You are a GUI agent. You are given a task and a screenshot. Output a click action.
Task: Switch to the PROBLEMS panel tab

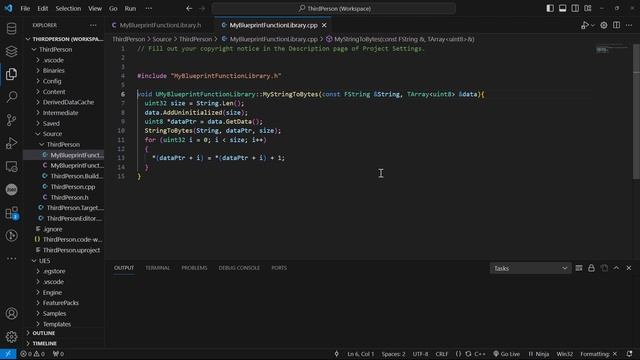(x=194, y=268)
